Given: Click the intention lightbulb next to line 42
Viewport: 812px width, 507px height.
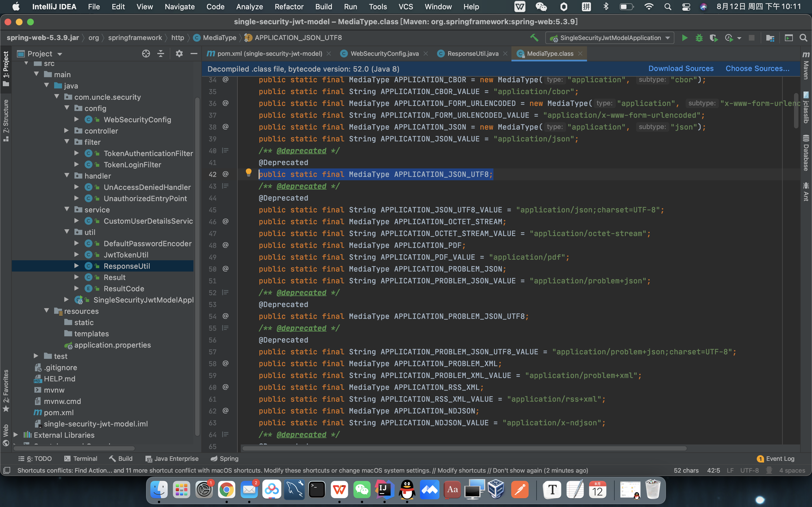Looking at the screenshot, I should [x=249, y=172].
